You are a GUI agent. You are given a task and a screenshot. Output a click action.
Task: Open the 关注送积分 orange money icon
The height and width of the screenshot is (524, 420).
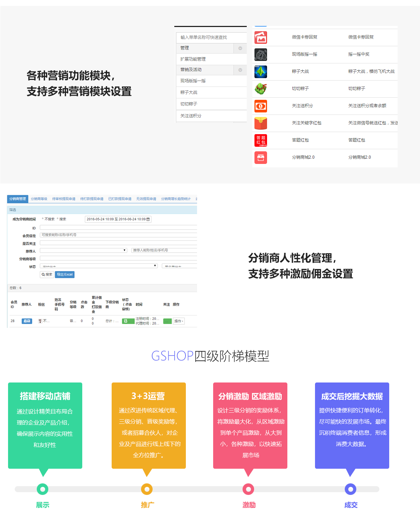tap(260, 106)
